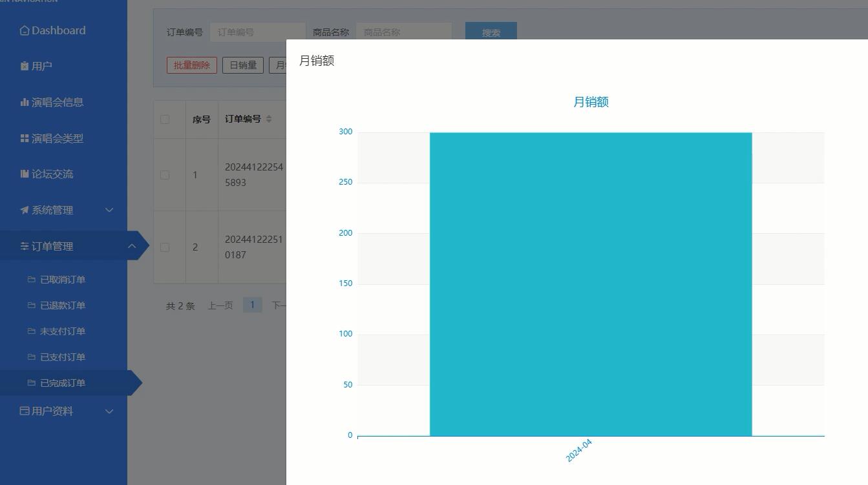Click the 2024-04 teal bar in chart

click(x=591, y=284)
